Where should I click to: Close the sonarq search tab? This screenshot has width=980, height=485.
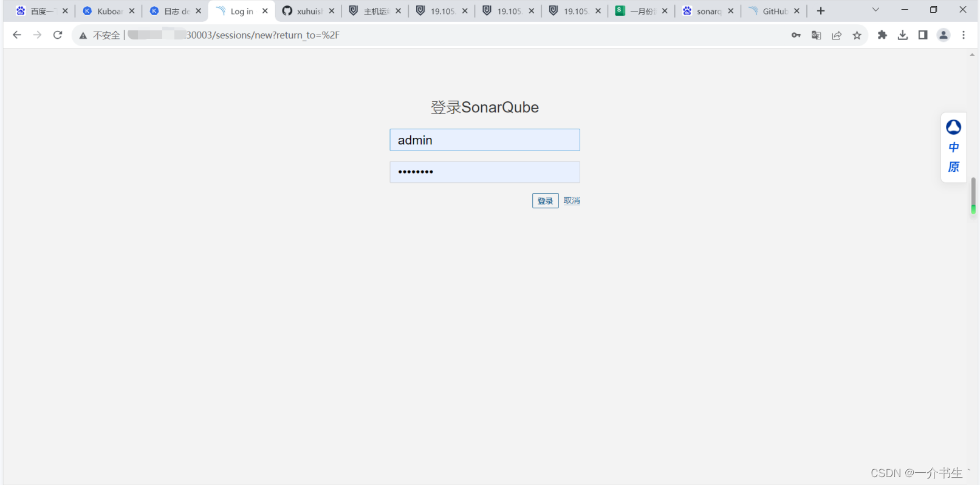[731, 11]
